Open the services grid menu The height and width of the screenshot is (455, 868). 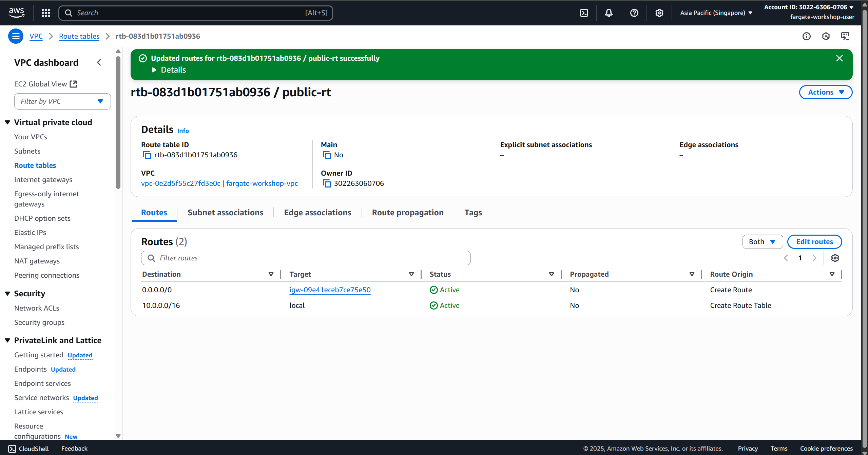[x=46, y=13]
